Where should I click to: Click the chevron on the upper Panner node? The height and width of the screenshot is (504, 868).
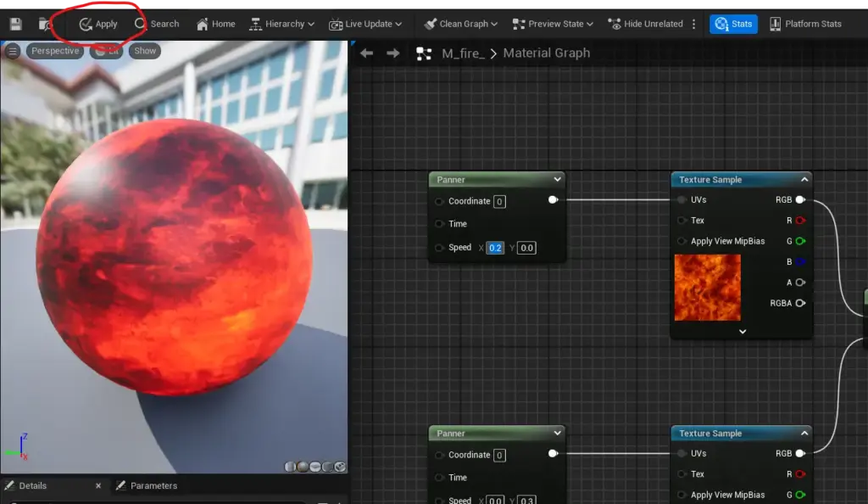[x=558, y=179]
